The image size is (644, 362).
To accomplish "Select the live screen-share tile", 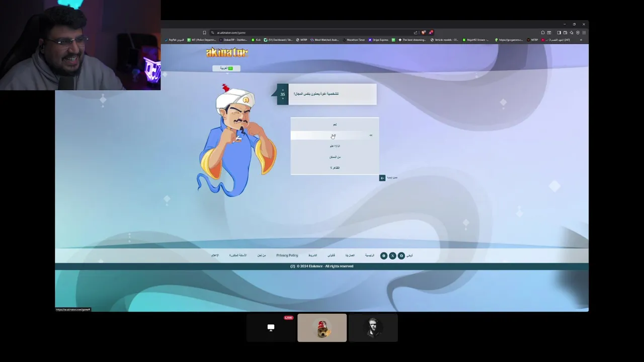I will pos(271,328).
